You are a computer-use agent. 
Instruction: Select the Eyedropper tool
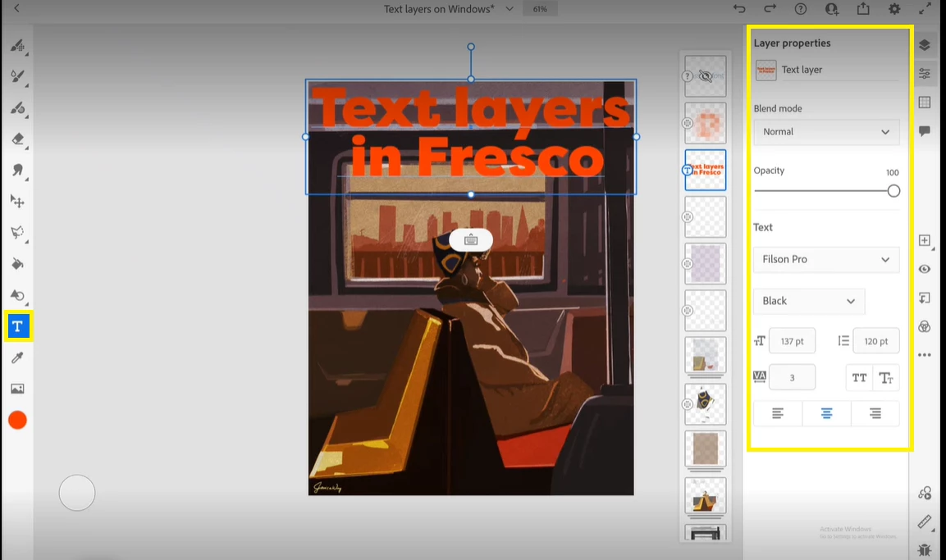17,358
